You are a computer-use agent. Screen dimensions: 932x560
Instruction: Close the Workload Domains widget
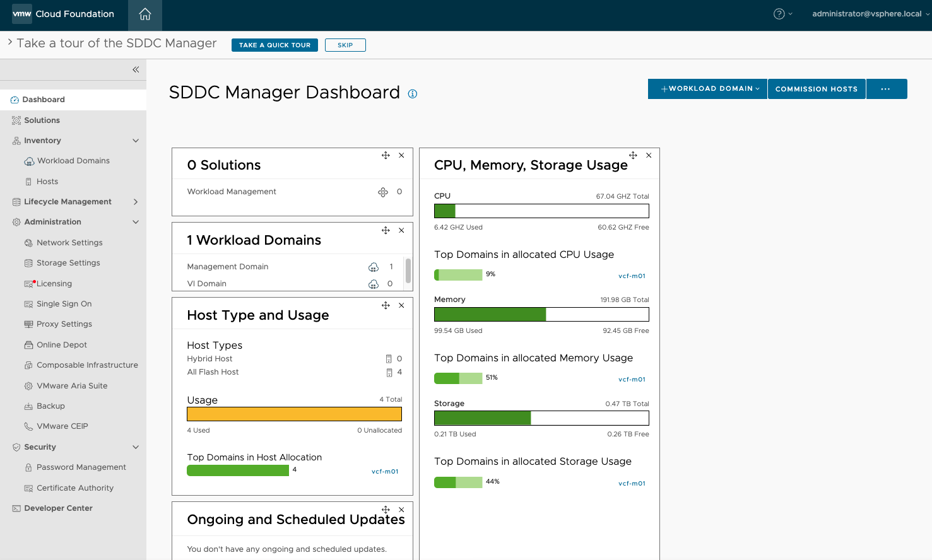401,230
